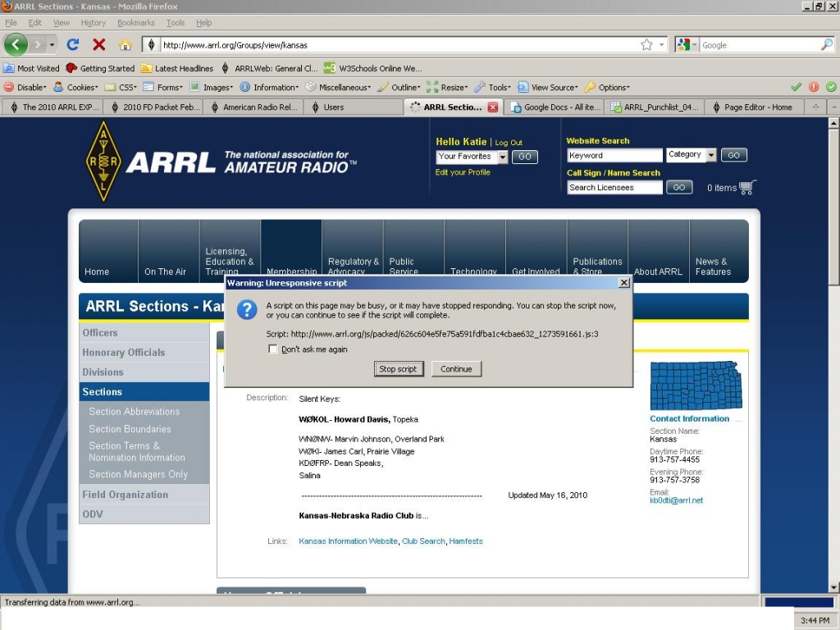Click the Log Out link
Screen dimensions: 840x630
point(509,143)
